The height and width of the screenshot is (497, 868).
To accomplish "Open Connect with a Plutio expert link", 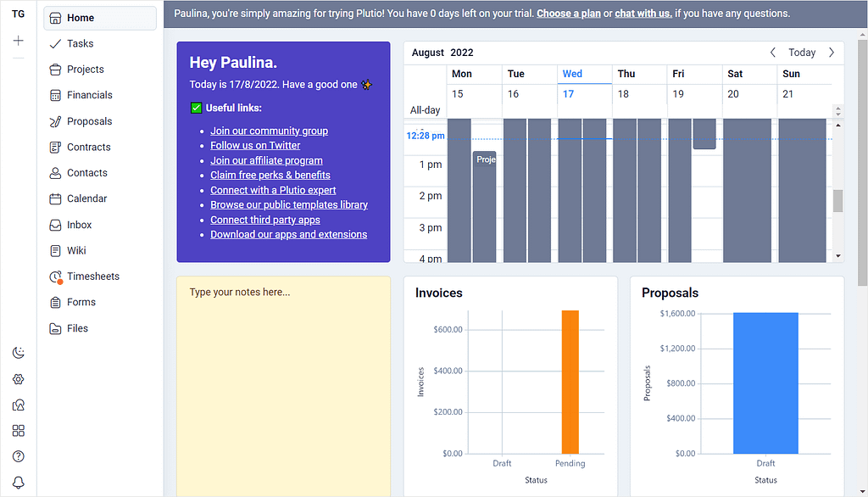I will click(x=273, y=190).
